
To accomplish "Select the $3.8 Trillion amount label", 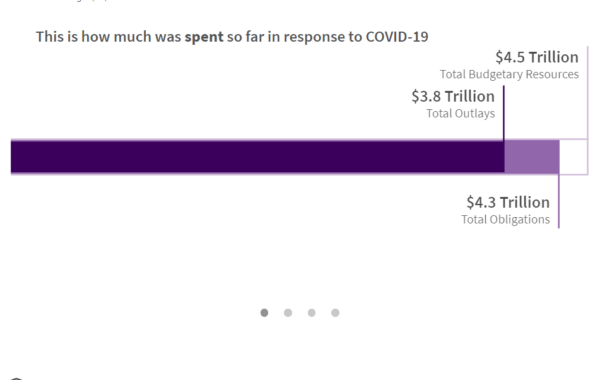I will coord(453,96).
